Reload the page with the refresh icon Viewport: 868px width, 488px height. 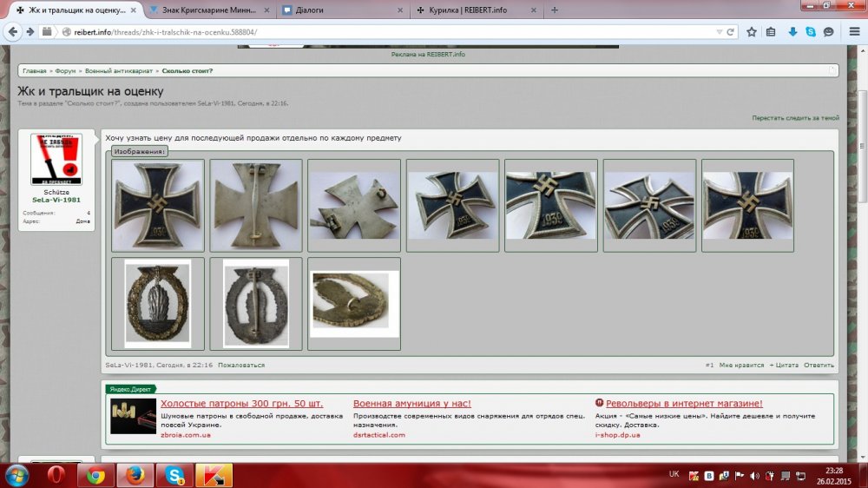click(x=731, y=31)
